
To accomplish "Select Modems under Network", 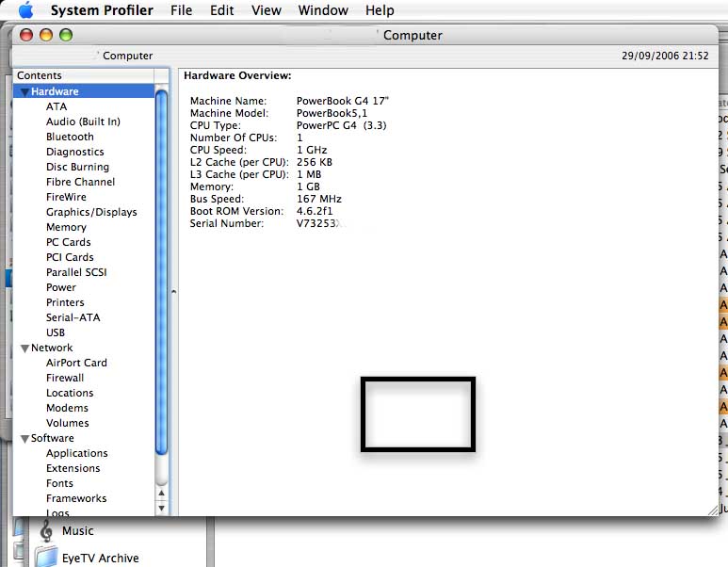I will pos(67,408).
